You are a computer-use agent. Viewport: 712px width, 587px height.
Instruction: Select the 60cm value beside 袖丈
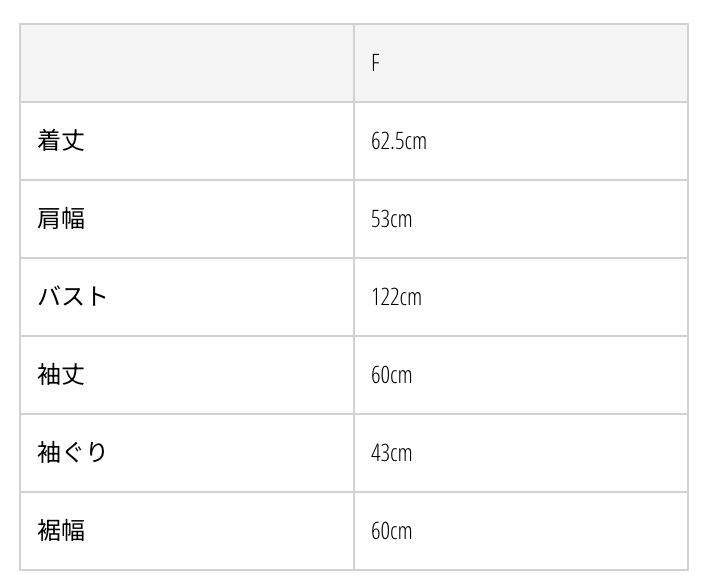pos(391,375)
